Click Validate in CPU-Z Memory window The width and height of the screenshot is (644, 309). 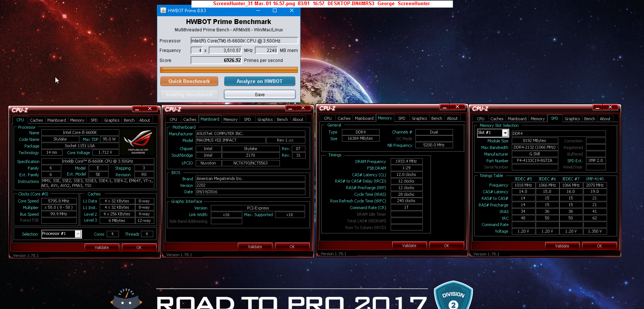(409, 246)
